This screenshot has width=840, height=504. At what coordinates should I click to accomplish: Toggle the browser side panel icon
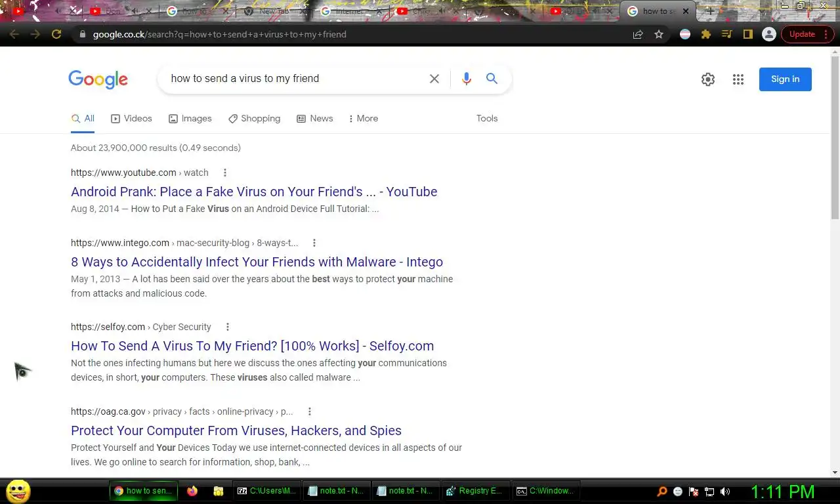747,34
